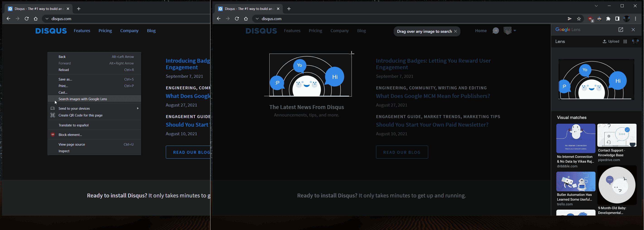This screenshot has width=644, height=230.
Task: Open Pricing link in right window
Action: click(x=316, y=31)
